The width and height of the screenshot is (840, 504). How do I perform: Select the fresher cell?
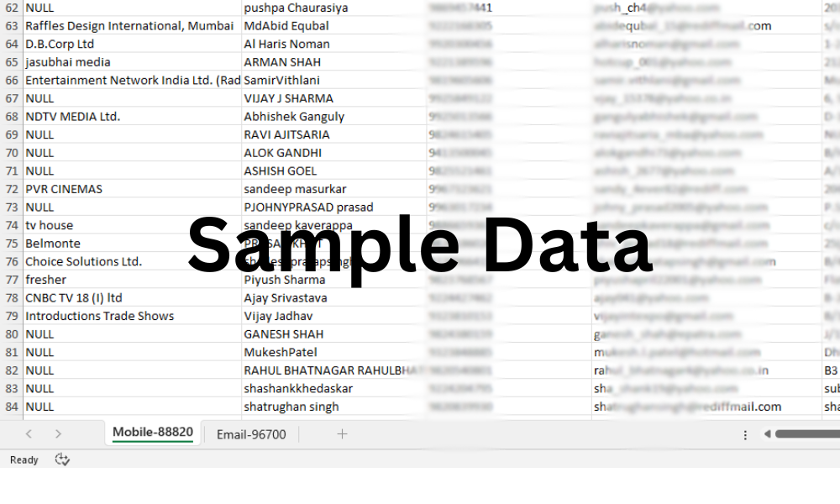coord(133,280)
